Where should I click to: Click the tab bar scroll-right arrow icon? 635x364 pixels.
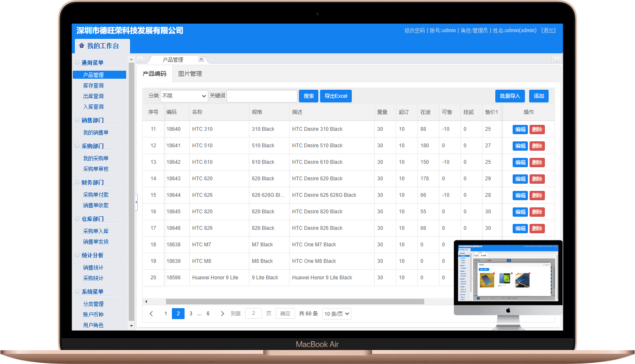coord(557,59)
